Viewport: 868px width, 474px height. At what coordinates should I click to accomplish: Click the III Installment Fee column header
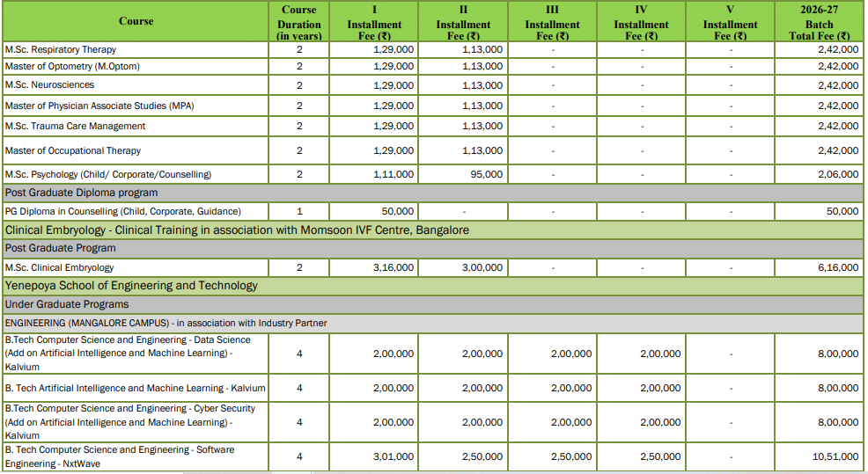pos(552,25)
